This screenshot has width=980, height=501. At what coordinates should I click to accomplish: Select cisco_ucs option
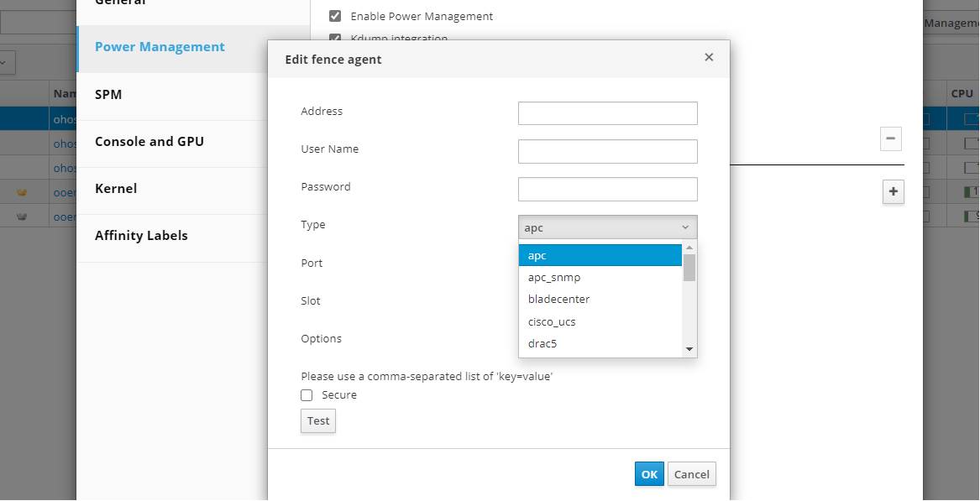click(x=552, y=321)
